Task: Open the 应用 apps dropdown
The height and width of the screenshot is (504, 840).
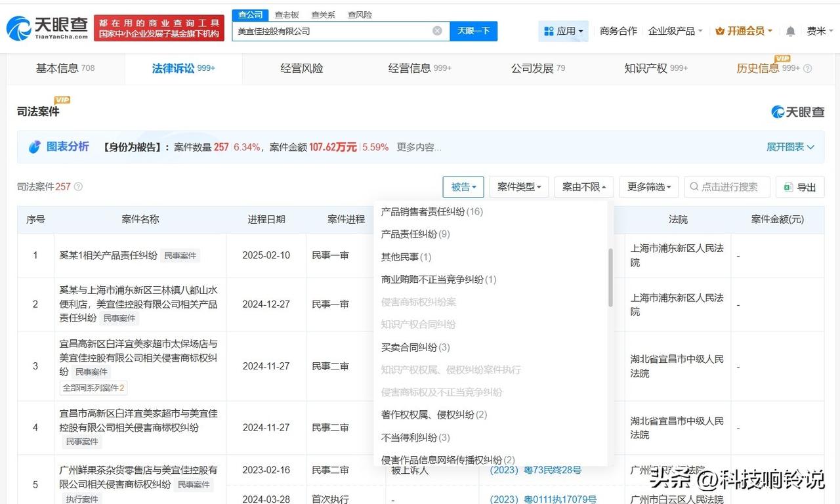Action: 563,31
